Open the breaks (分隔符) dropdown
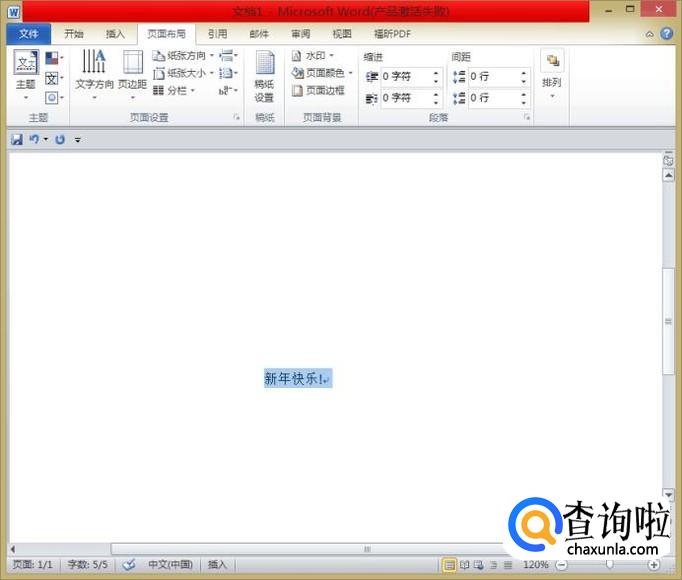Image resolution: width=682 pixels, height=580 pixels. 228,56
